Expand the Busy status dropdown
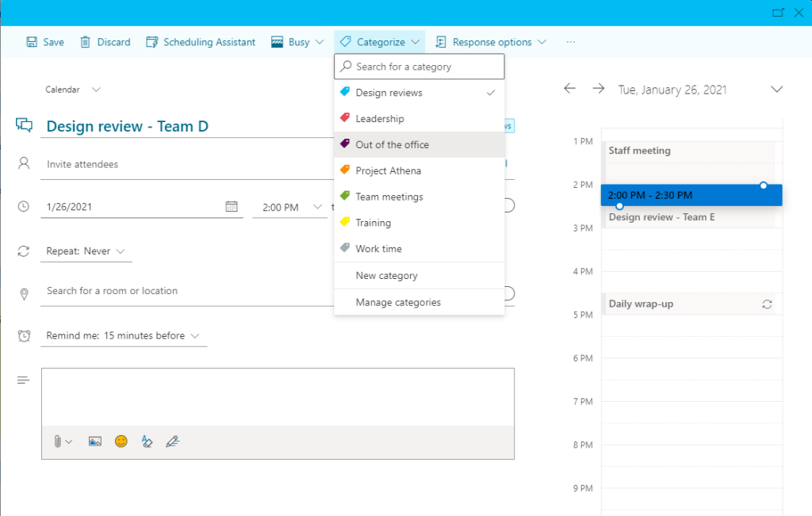This screenshot has width=812, height=516. tap(297, 42)
